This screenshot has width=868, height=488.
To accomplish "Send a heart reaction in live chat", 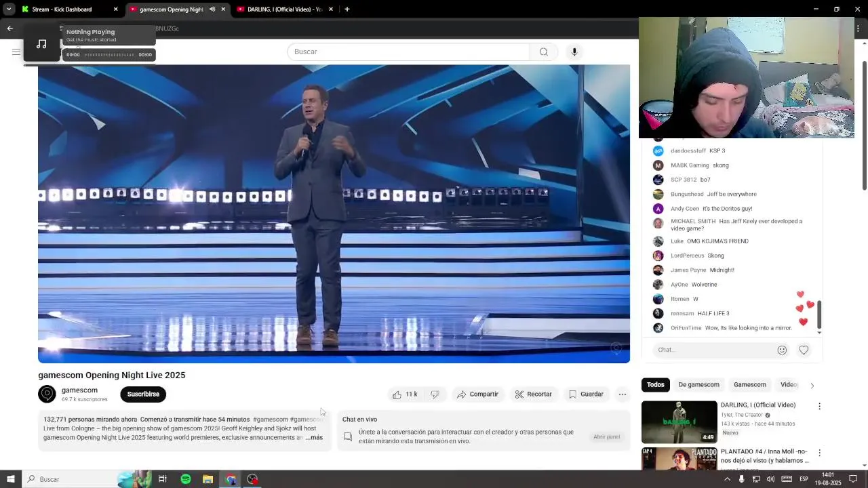I will [804, 350].
